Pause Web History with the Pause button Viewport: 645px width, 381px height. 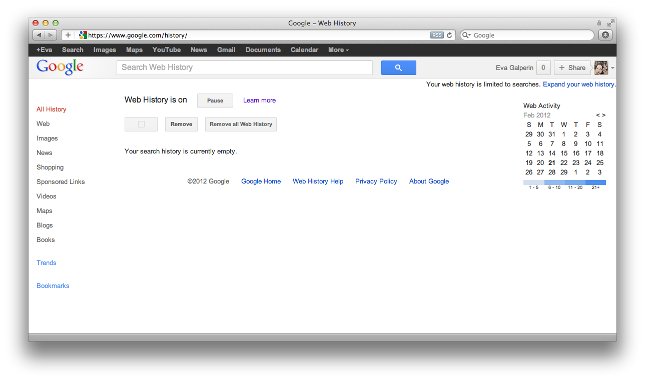(215, 100)
